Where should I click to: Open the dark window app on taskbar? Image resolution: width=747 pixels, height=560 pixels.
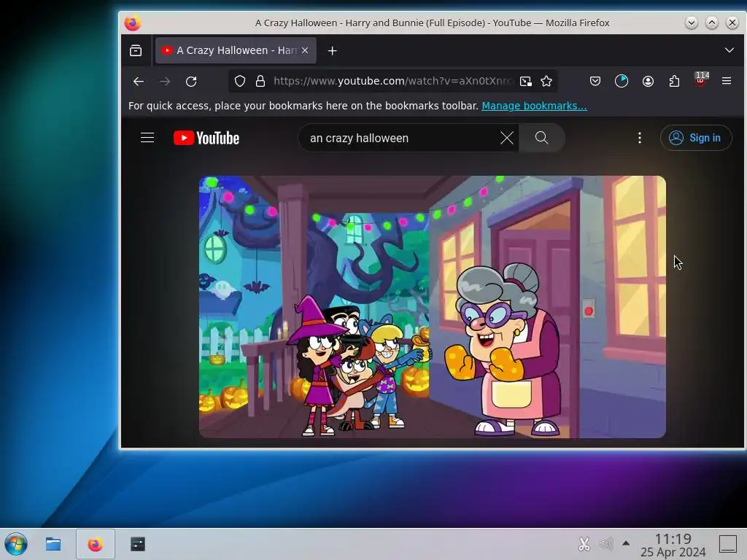[138, 544]
